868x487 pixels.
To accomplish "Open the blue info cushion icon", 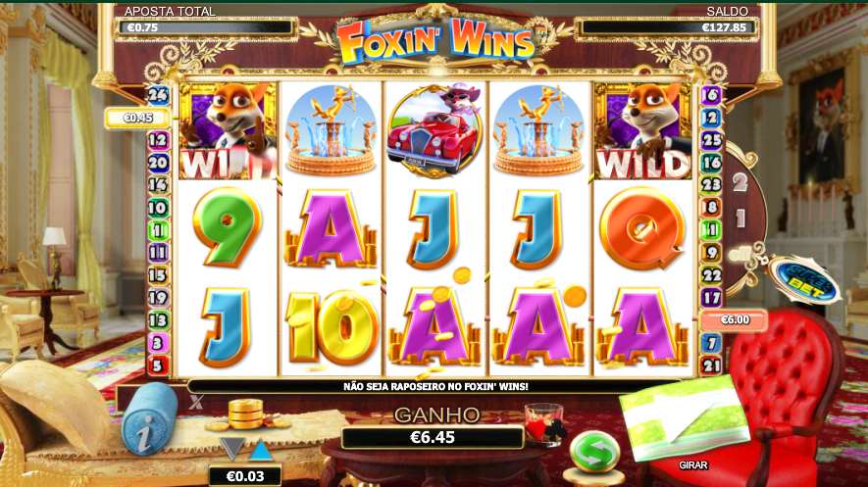I will coord(148,419).
